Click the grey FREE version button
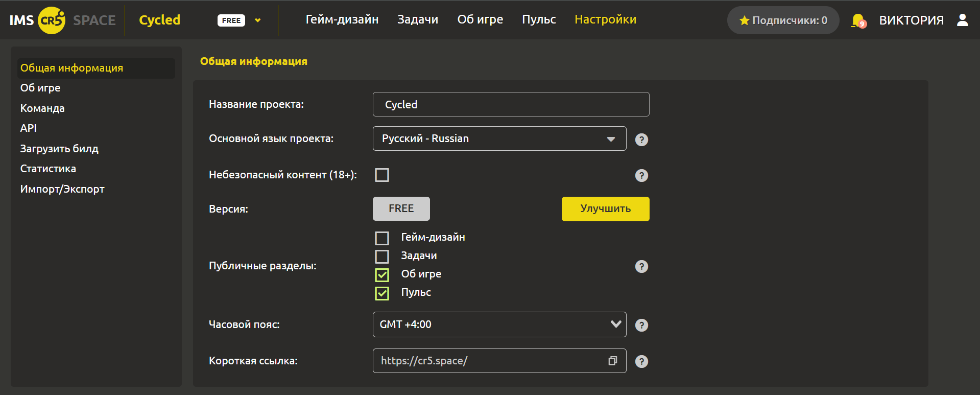 [x=401, y=208]
